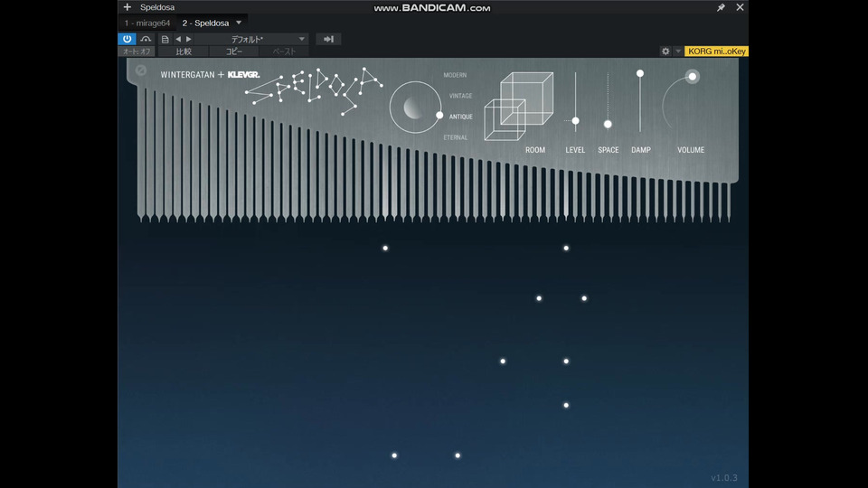Click the bypass curve icon beside power

[x=146, y=39]
